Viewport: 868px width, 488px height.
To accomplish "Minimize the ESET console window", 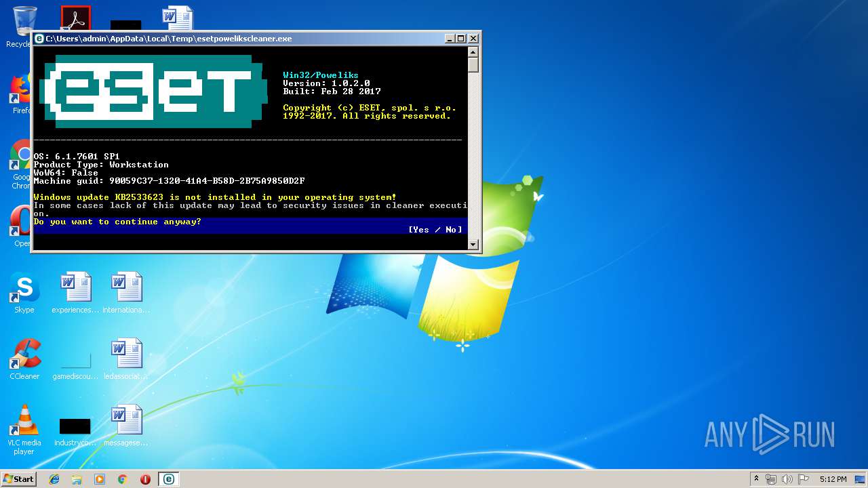I will [x=450, y=39].
